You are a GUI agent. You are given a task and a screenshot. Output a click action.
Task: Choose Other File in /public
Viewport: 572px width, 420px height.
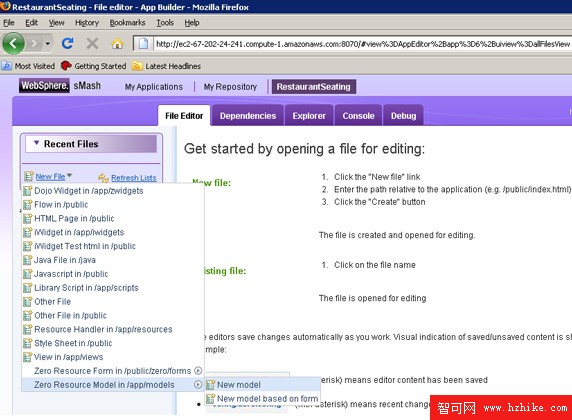(70, 315)
